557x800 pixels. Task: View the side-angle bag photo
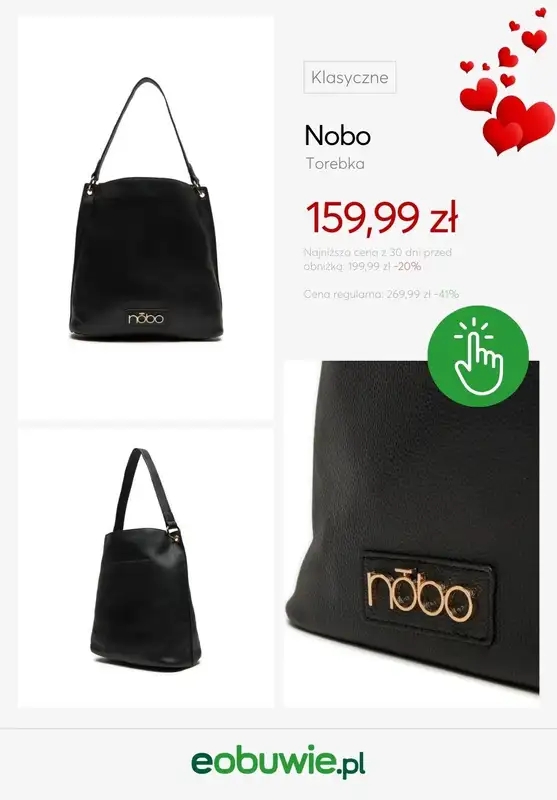pyautogui.click(x=146, y=568)
